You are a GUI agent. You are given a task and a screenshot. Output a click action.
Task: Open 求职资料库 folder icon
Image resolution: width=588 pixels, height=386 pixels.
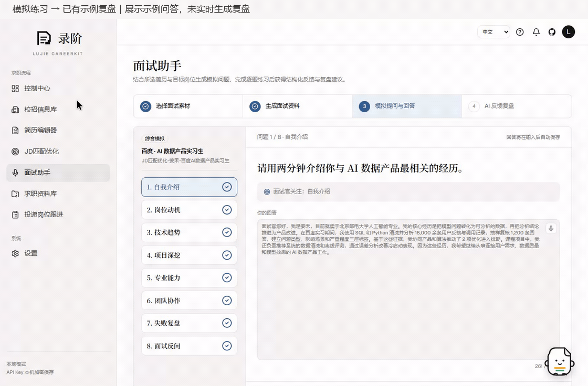pyautogui.click(x=15, y=194)
